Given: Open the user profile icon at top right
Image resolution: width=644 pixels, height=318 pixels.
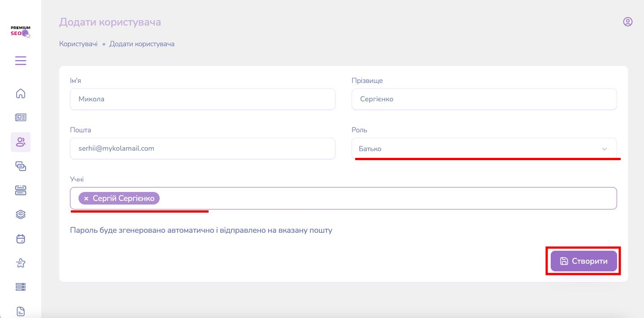Looking at the screenshot, I should point(627,22).
